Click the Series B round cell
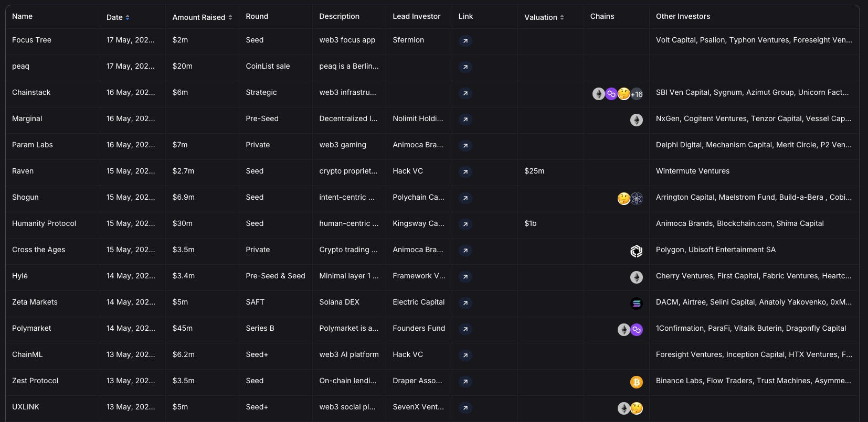Screen dimensions: 868x422 (x=276, y=329)
